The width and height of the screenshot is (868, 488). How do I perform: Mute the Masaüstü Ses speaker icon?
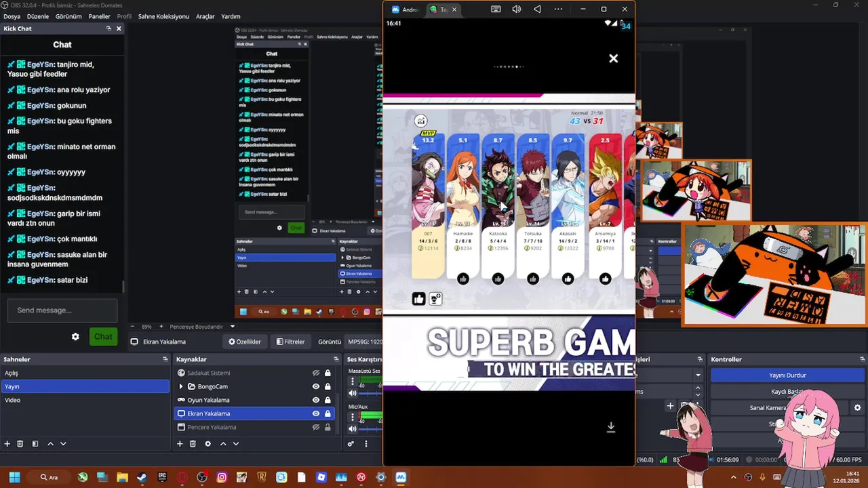coord(352,393)
